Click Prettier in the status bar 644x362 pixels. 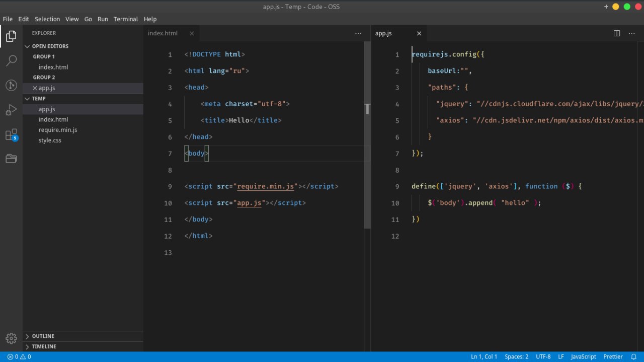click(613, 356)
